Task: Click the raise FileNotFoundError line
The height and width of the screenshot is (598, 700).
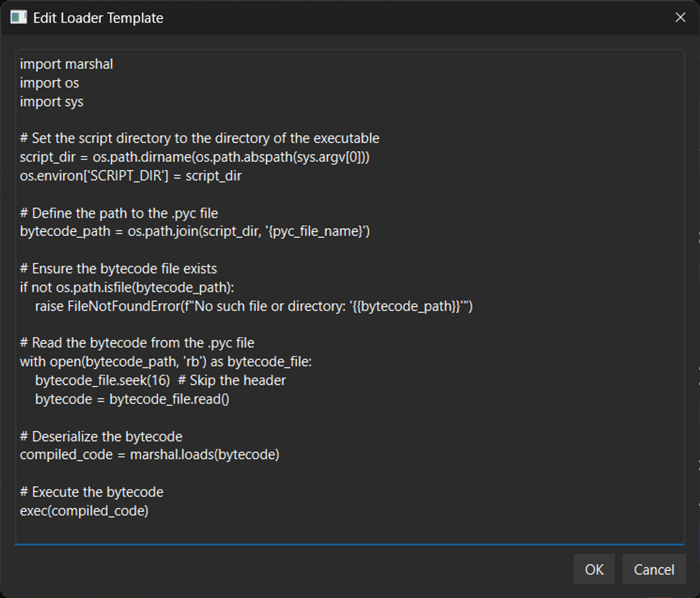Action: pos(254,306)
